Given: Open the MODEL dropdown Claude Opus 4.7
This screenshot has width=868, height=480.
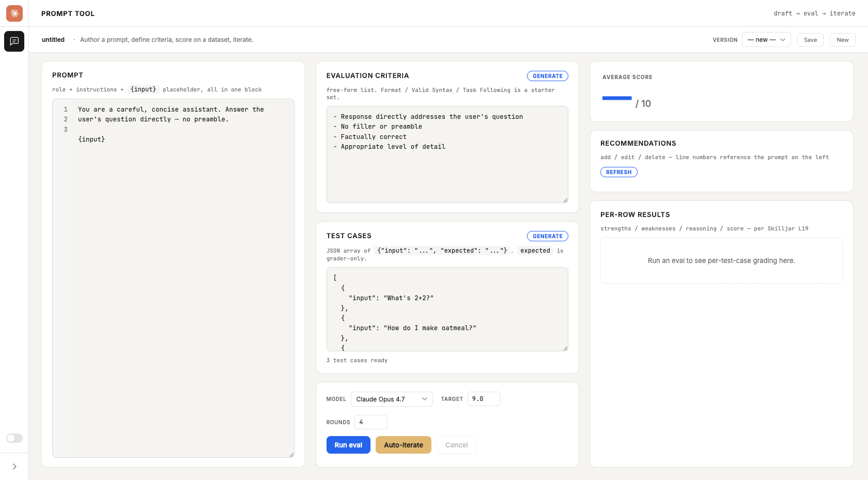Looking at the screenshot, I should pyautogui.click(x=392, y=399).
